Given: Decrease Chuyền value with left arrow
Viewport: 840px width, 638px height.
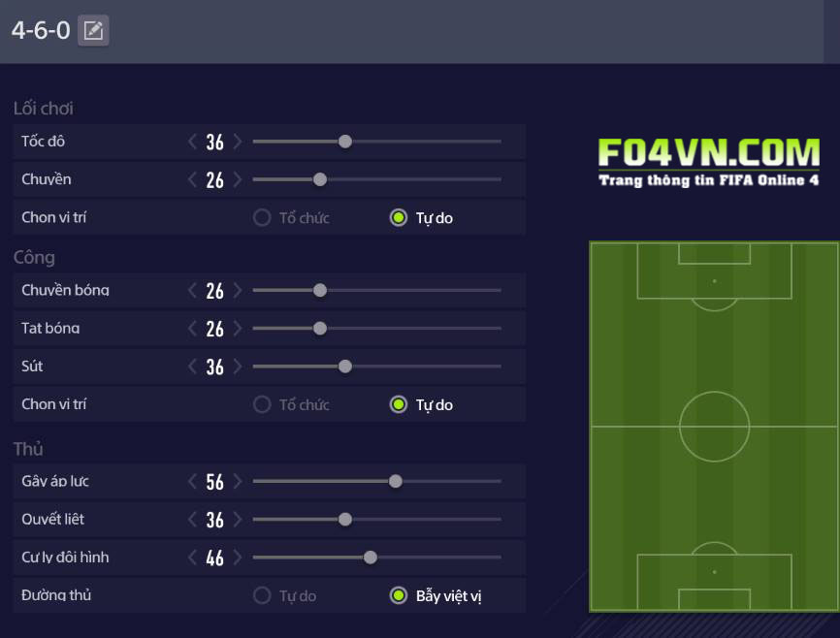Looking at the screenshot, I should pyautogui.click(x=192, y=179).
